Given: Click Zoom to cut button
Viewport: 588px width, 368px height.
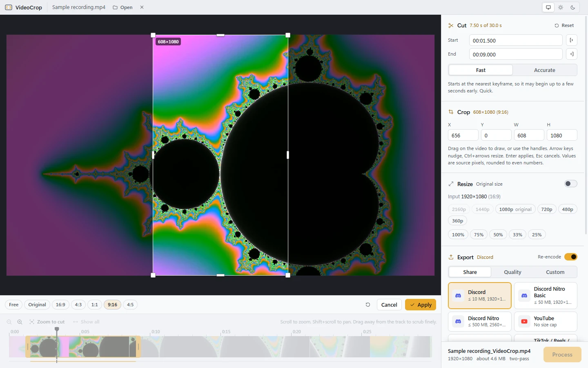Looking at the screenshot, I should pyautogui.click(x=47, y=322).
